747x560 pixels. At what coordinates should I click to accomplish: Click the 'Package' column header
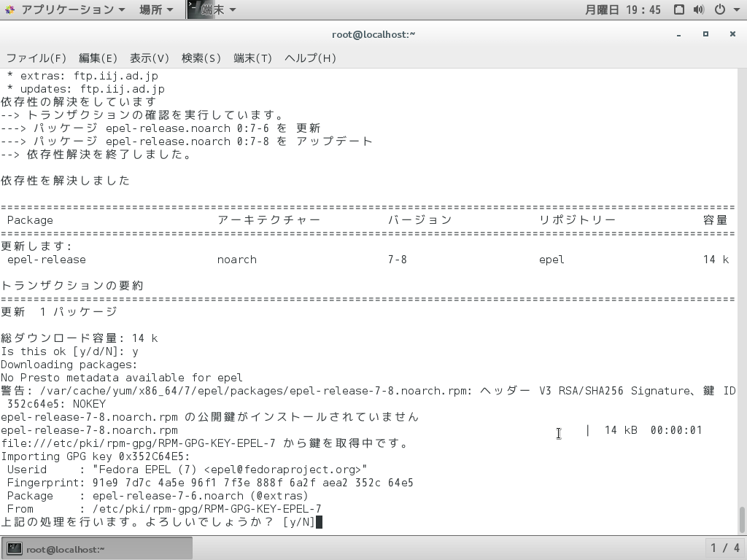30,220
